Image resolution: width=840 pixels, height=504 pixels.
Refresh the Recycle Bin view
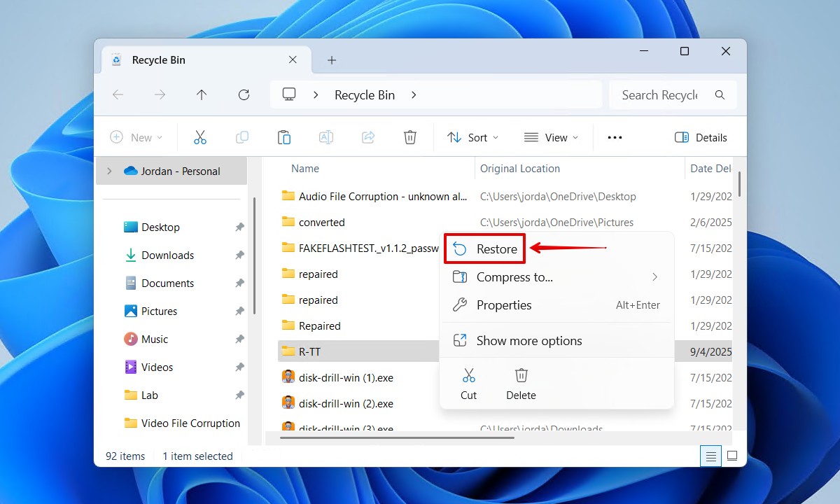pos(244,94)
